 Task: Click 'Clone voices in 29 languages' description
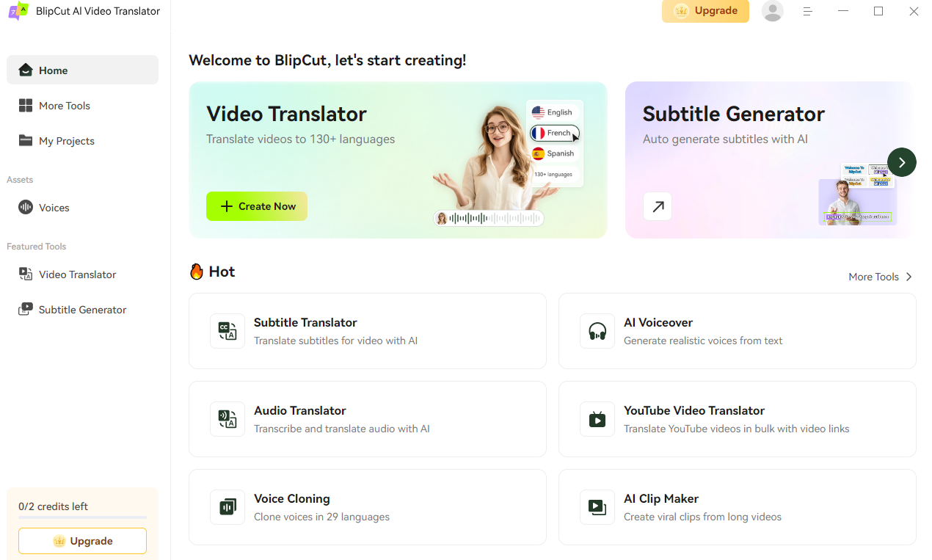click(321, 517)
